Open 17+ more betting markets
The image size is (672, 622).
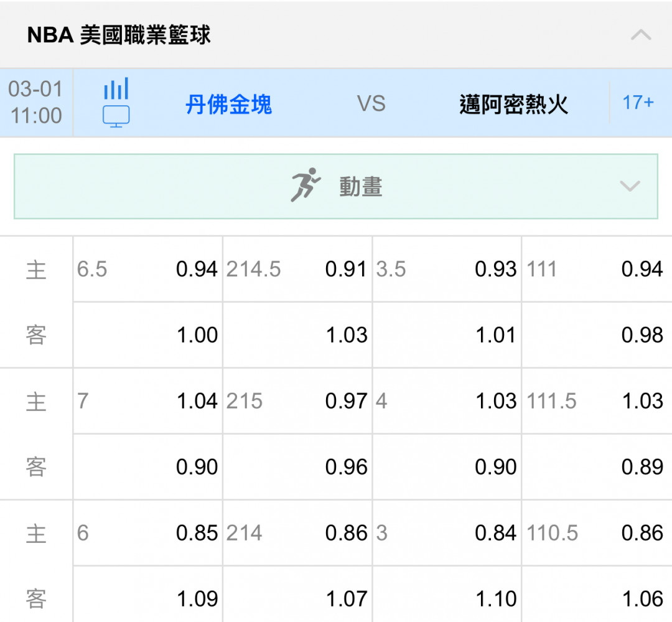638,103
